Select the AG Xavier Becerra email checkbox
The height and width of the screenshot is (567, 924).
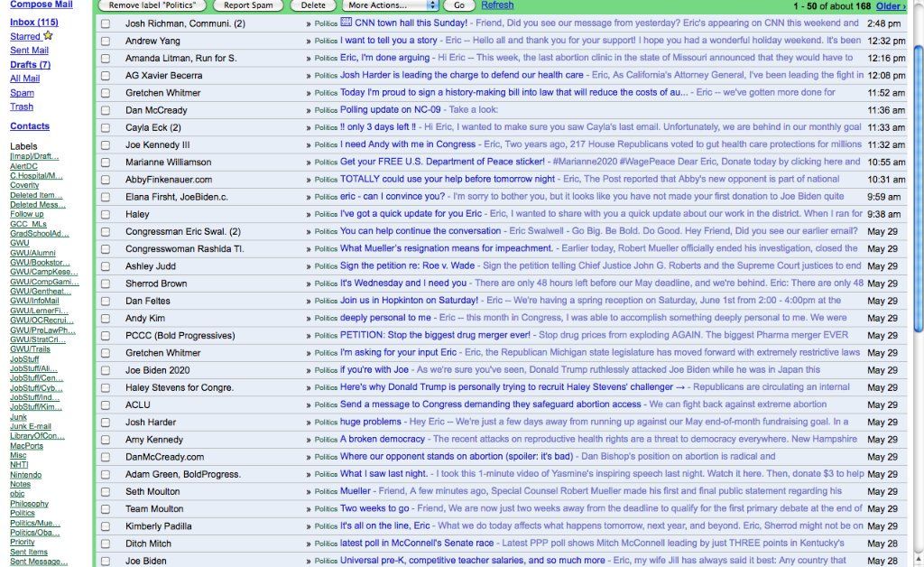coord(106,76)
